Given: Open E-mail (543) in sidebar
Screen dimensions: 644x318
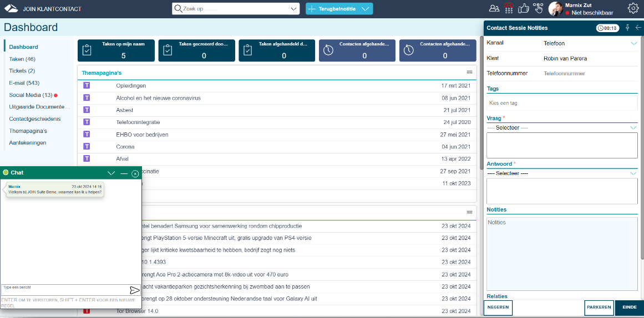Looking at the screenshot, I should pyautogui.click(x=24, y=83).
